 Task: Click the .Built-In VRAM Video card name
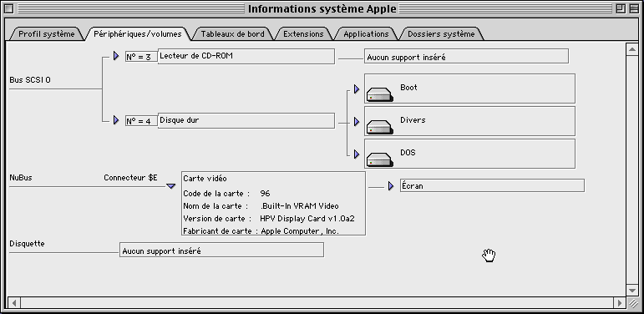[x=299, y=206]
